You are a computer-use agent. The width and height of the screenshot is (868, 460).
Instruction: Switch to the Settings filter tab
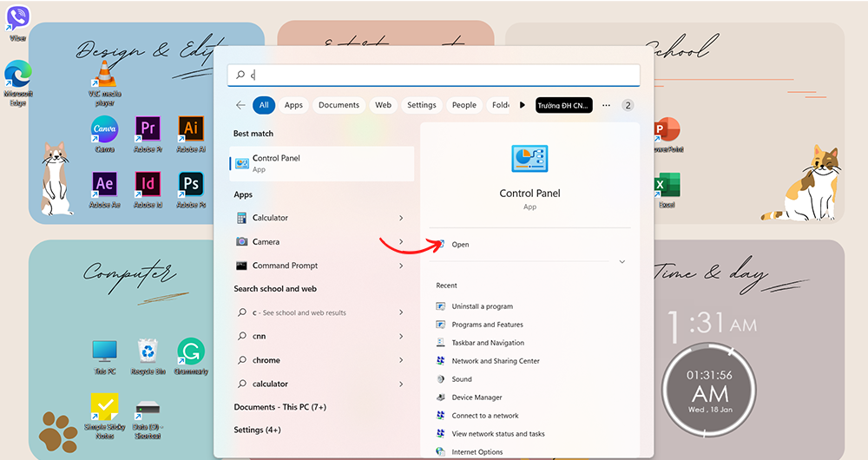(422, 105)
